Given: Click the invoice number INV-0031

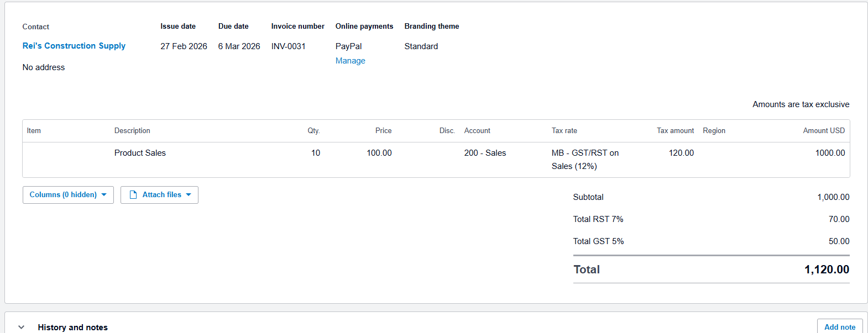Looking at the screenshot, I should 288,46.
